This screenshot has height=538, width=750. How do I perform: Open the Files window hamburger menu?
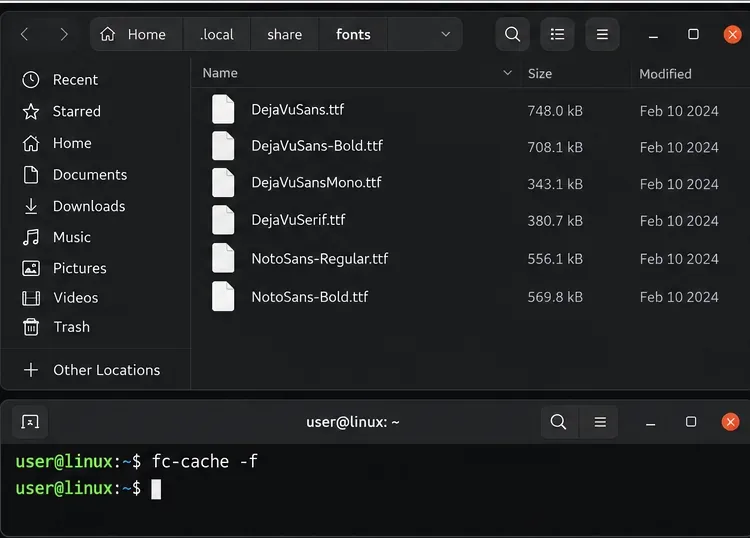[x=602, y=34]
